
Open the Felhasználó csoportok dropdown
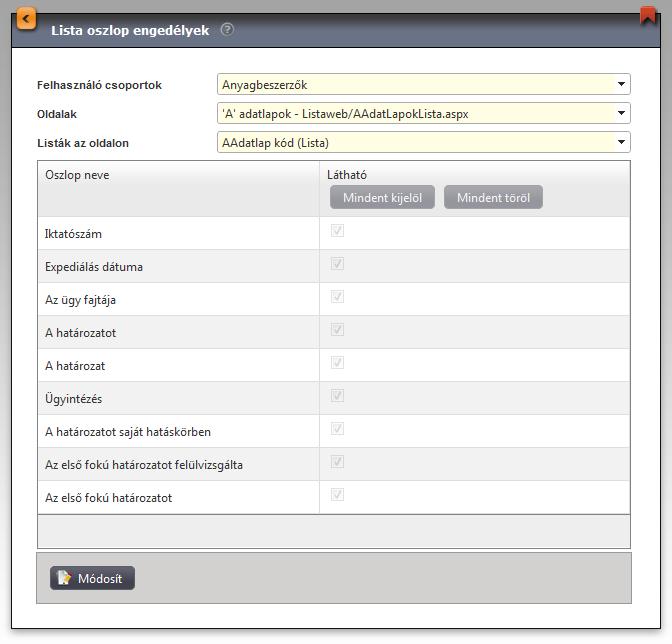tap(423, 84)
